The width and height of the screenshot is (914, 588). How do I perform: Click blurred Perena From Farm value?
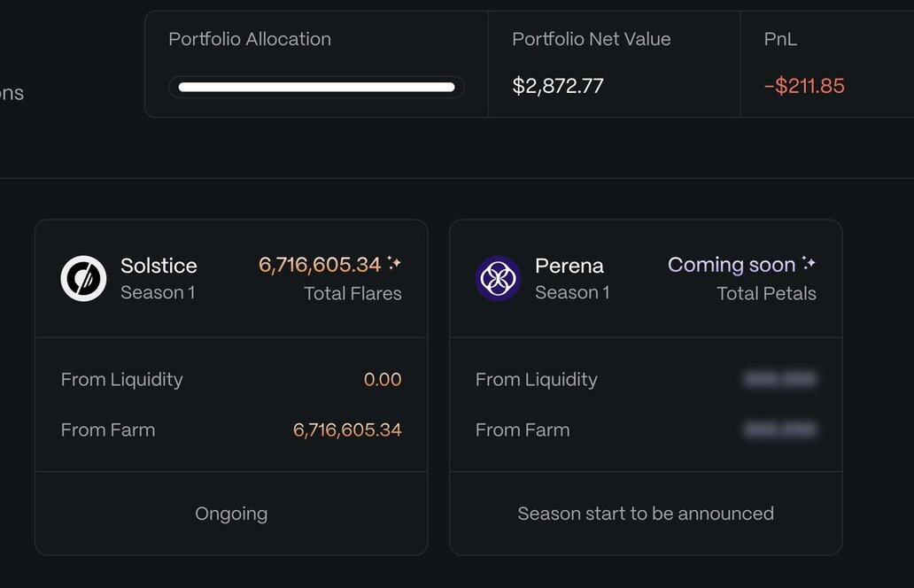[779, 429]
